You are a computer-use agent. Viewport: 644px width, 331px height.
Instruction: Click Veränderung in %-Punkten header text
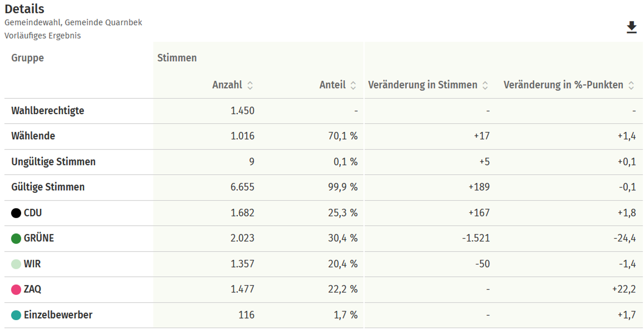[563, 85]
